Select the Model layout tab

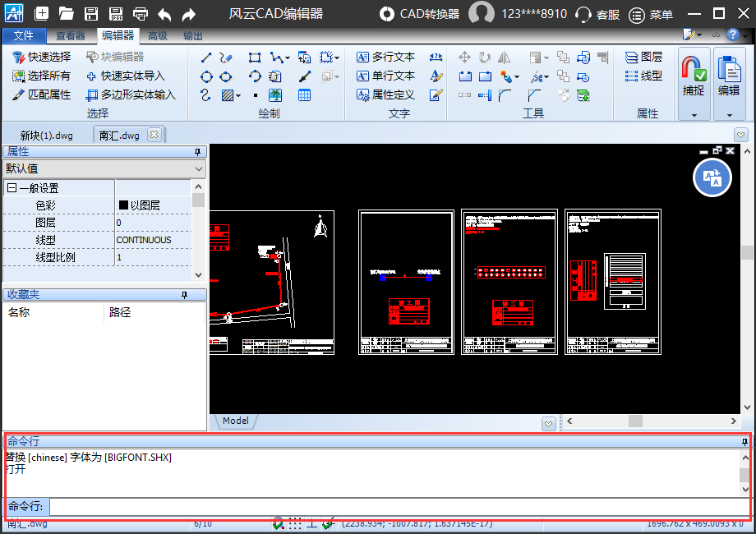tap(236, 421)
